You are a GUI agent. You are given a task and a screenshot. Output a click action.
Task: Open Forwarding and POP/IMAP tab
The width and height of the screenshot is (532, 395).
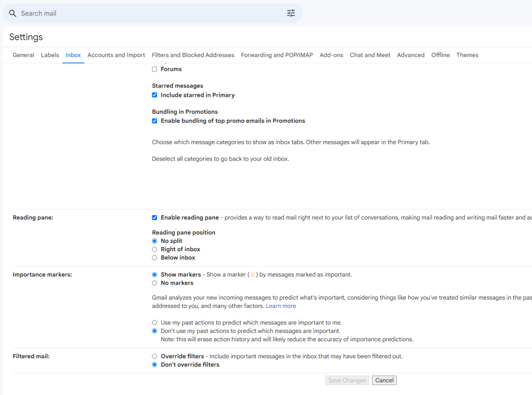[277, 55]
